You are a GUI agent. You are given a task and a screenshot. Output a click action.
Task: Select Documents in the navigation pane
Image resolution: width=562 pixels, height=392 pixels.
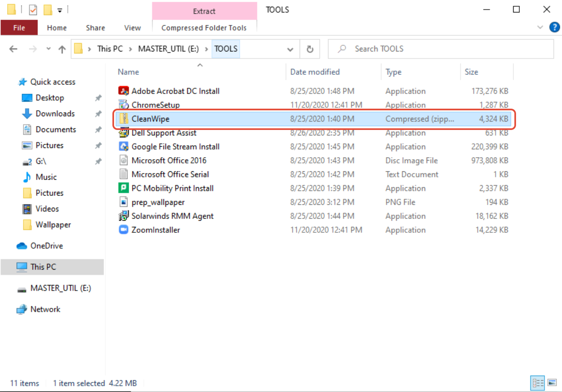pos(56,130)
